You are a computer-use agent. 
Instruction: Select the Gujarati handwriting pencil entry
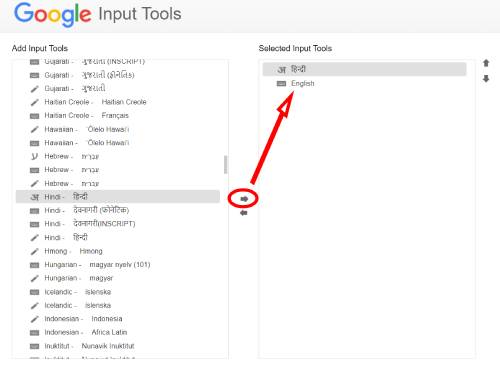pos(118,88)
